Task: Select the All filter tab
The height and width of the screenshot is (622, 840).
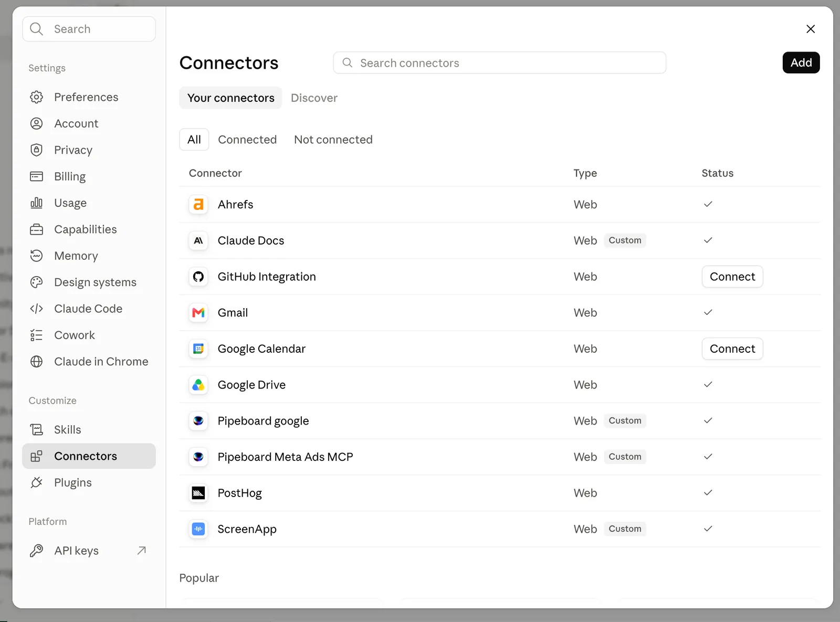Action: coord(194,140)
